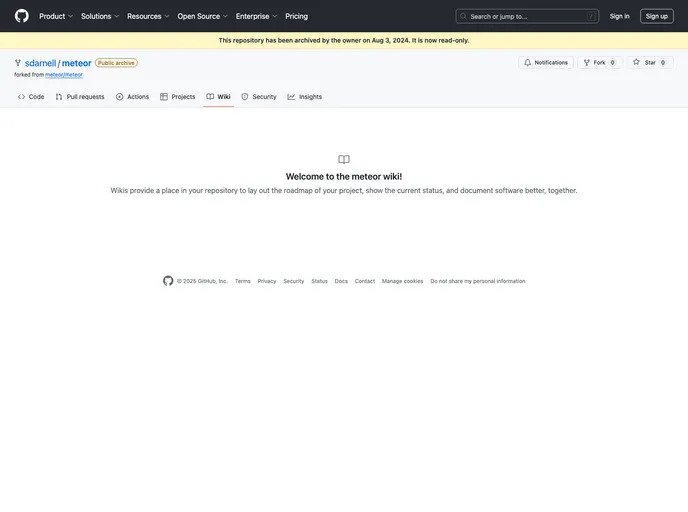Click the Star button
Screen dimensions: 688x512
650,62
